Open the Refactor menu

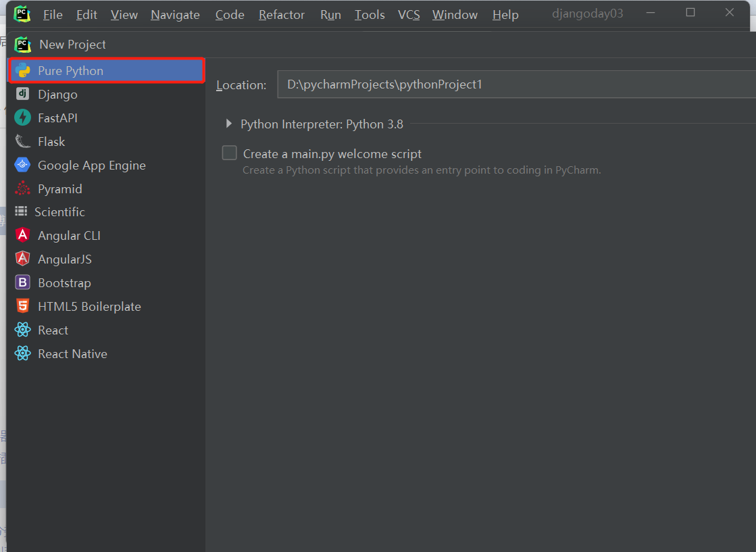pos(282,15)
